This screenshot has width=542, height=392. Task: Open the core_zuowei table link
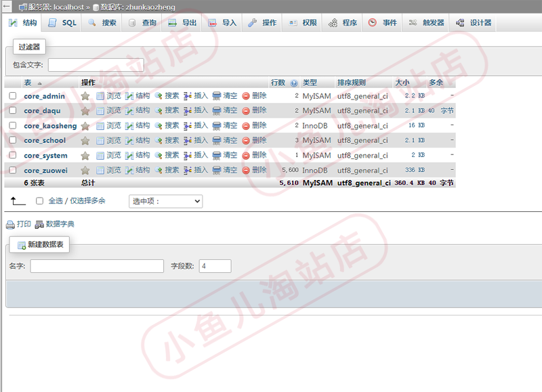coord(45,171)
